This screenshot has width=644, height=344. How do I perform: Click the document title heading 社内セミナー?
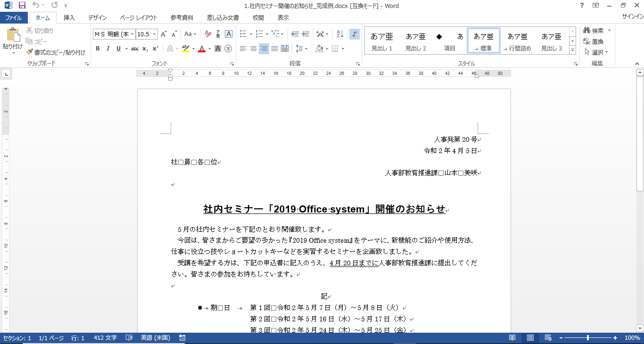(x=324, y=209)
